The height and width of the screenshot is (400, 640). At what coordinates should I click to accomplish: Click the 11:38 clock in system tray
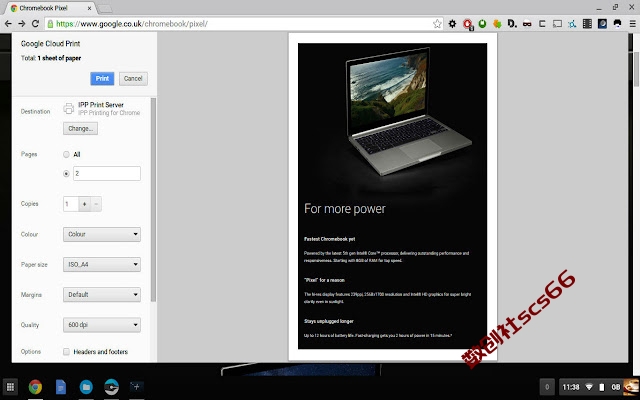[571, 387]
